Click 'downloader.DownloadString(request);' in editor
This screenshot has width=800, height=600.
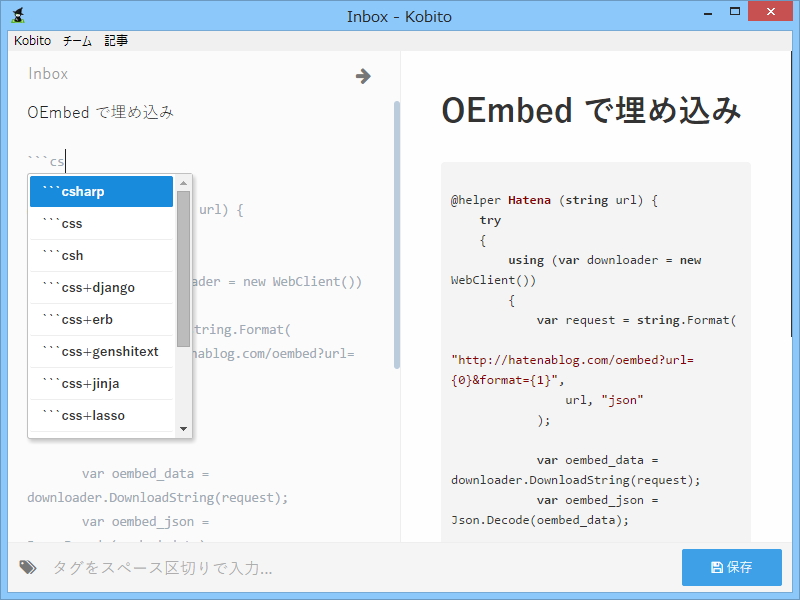coord(158,497)
